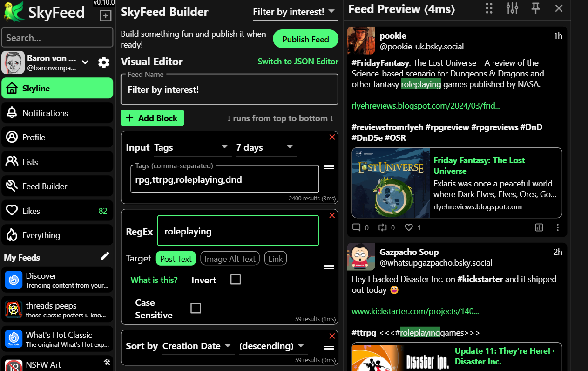This screenshot has height=371, width=588.
Task: Focus the Search field
Action: [x=57, y=38]
